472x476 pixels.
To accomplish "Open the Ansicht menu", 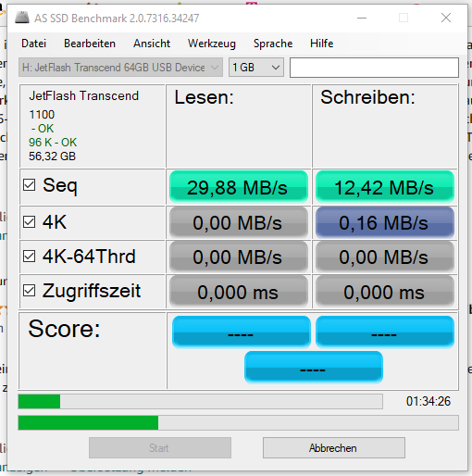I will pyautogui.click(x=152, y=44).
